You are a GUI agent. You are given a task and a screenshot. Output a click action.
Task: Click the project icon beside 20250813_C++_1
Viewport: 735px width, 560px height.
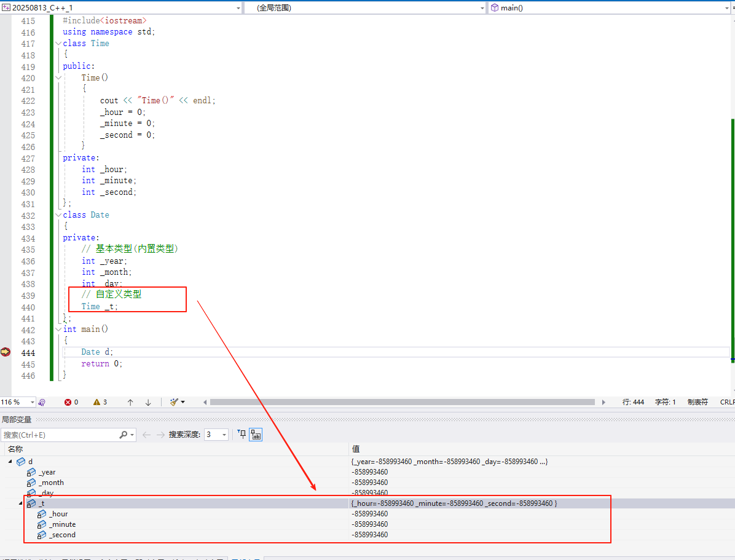tap(6, 7)
